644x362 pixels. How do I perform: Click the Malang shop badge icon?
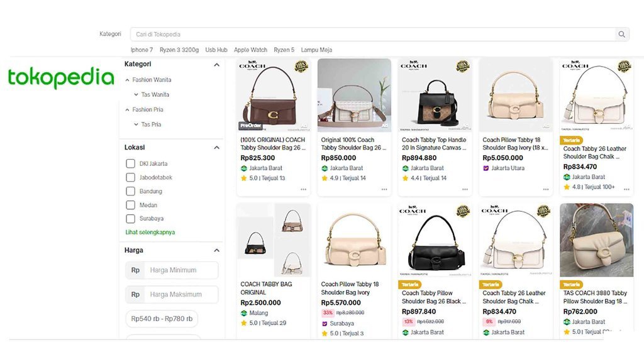pyautogui.click(x=244, y=313)
